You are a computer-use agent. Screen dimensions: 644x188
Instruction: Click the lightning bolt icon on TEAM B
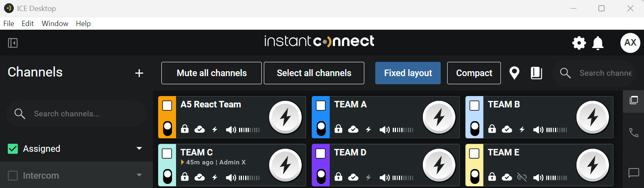[x=522, y=129]
